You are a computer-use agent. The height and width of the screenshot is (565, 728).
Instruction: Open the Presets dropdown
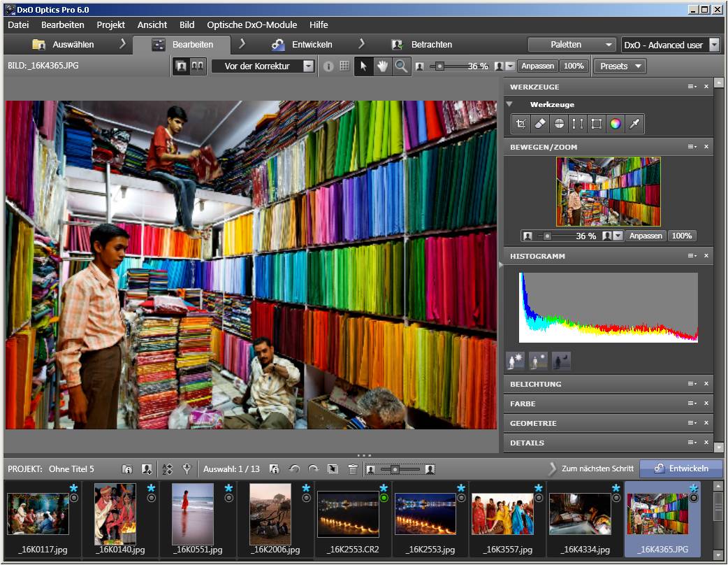[x=619, y=66]
